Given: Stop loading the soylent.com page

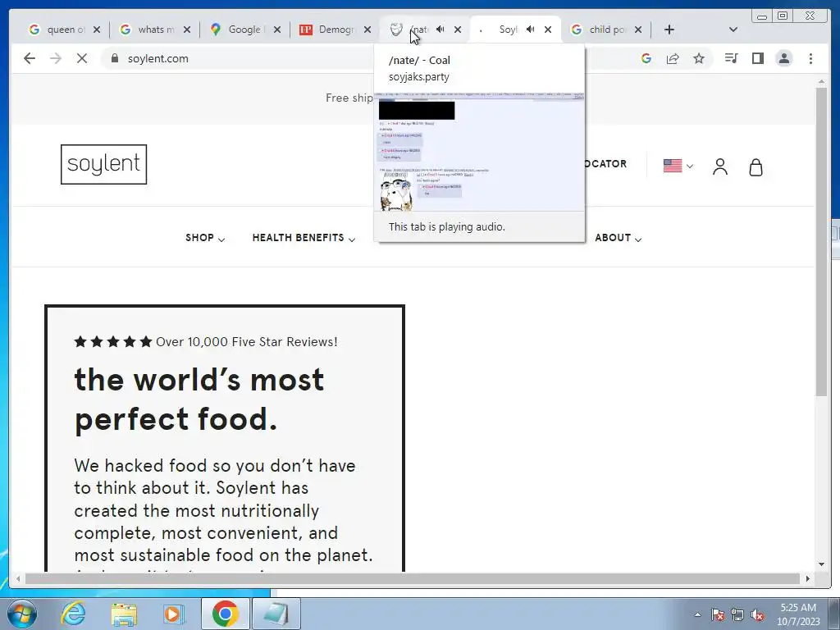Looking at the screenshot, I should (82, 58).
